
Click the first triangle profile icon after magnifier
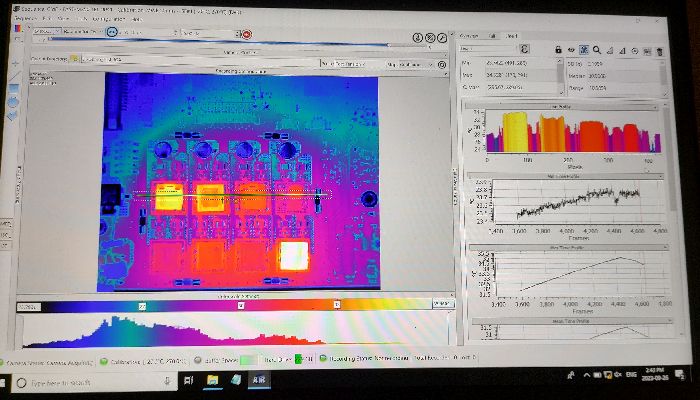tap(609, 51)
